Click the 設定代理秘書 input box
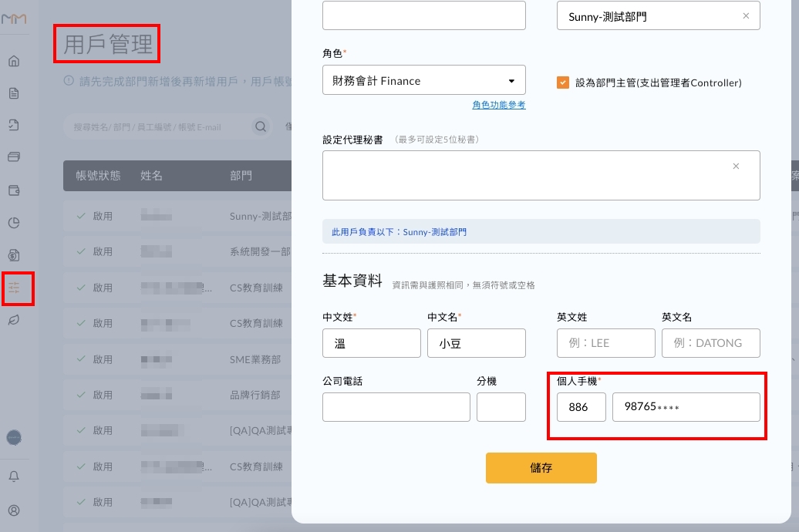 (541, 175)
